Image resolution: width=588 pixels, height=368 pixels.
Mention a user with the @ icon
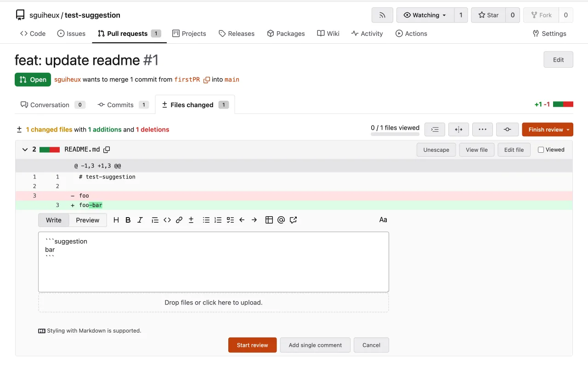coord(281,220)
